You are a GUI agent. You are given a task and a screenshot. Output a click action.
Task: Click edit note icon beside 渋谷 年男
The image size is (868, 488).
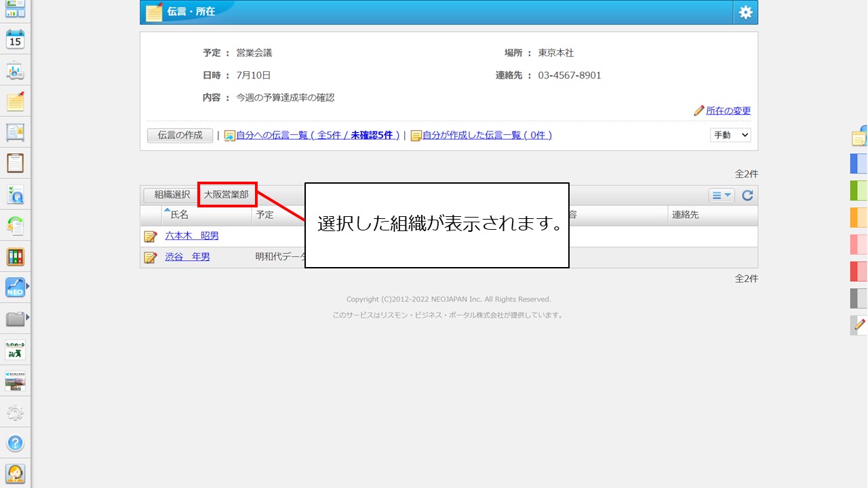[151, 258]
